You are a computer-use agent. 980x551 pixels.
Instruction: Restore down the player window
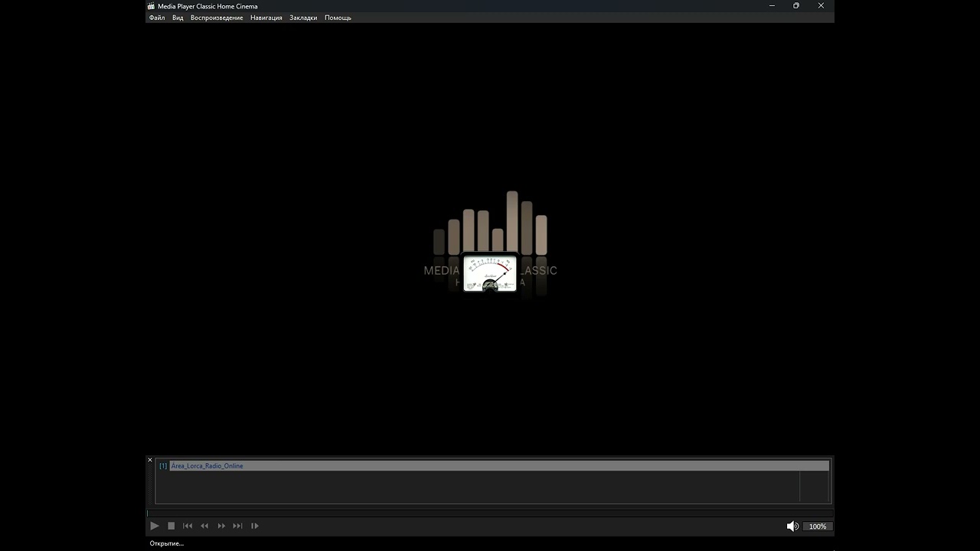coord(796,6)
